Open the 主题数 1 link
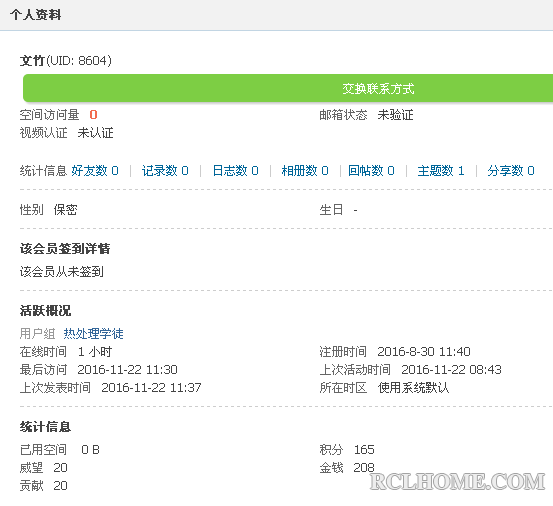The height and width of the screenshot is (506, 553). click(x=441, y=171)
